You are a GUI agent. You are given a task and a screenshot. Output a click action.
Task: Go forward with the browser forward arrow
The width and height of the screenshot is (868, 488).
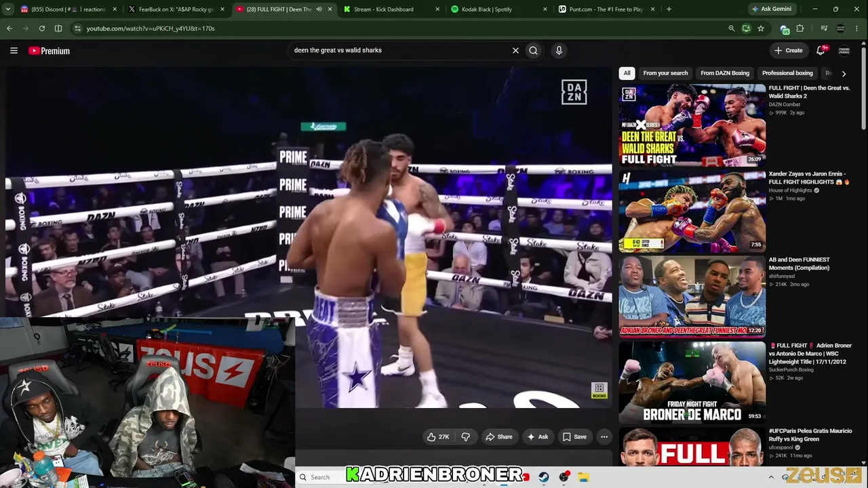click(x=26, y=28)
